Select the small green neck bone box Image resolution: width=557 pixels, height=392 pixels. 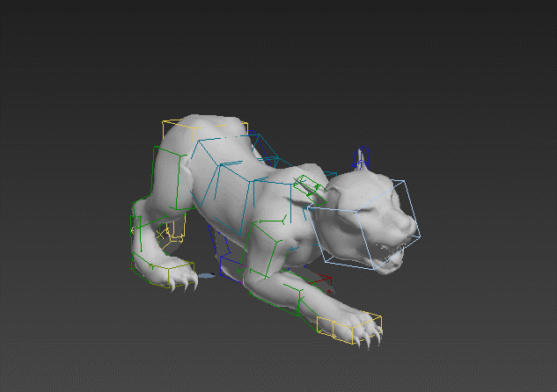coord(310,190)
